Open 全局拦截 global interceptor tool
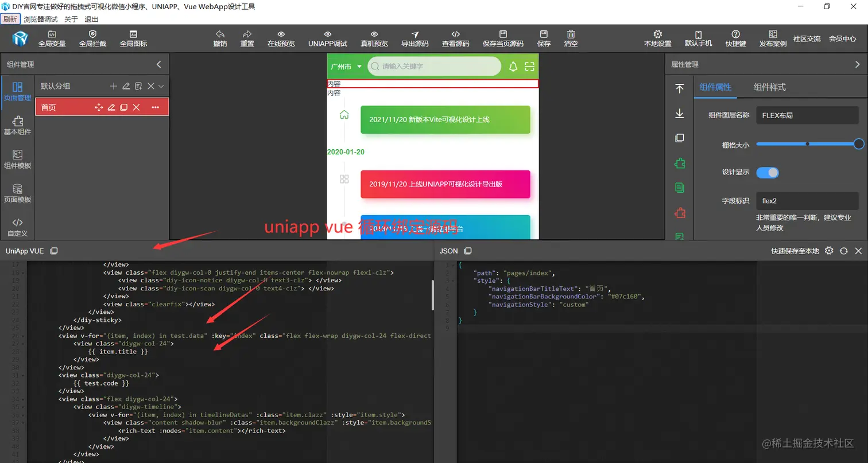This screenshot has width=868, height=463. [92, 38]
